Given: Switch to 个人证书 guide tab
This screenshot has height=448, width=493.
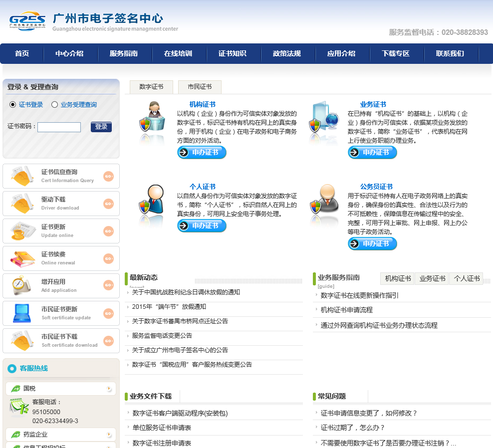Looking at the screenshot, I should 467,278.
